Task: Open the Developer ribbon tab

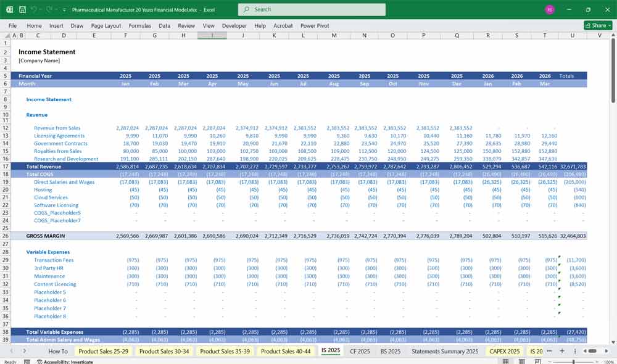Action: pyautogui.click(x=234, y=25)
